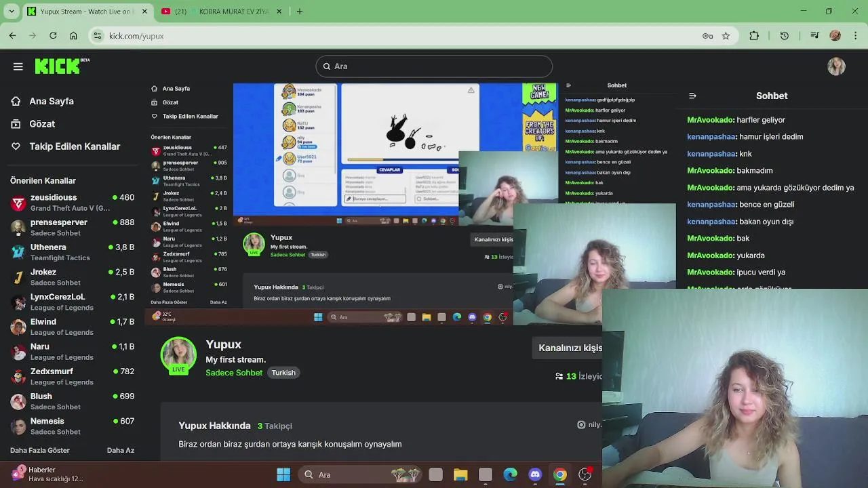Click the Sadece Sohbet category link

pyautogui.click(x=234, y=373)
